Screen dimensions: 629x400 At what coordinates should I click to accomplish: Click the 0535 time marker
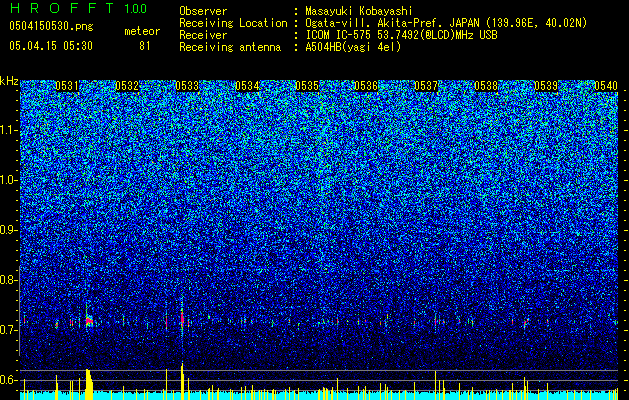coord(307,86)
